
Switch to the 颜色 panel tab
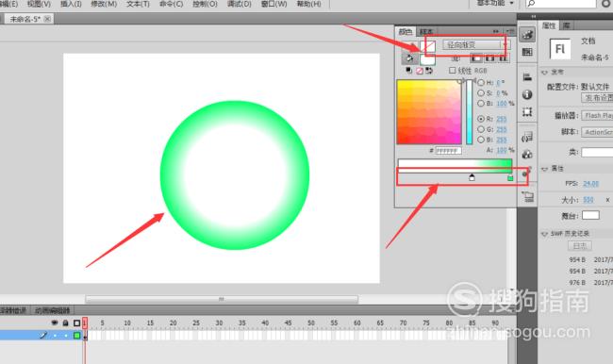click(406, 32)
